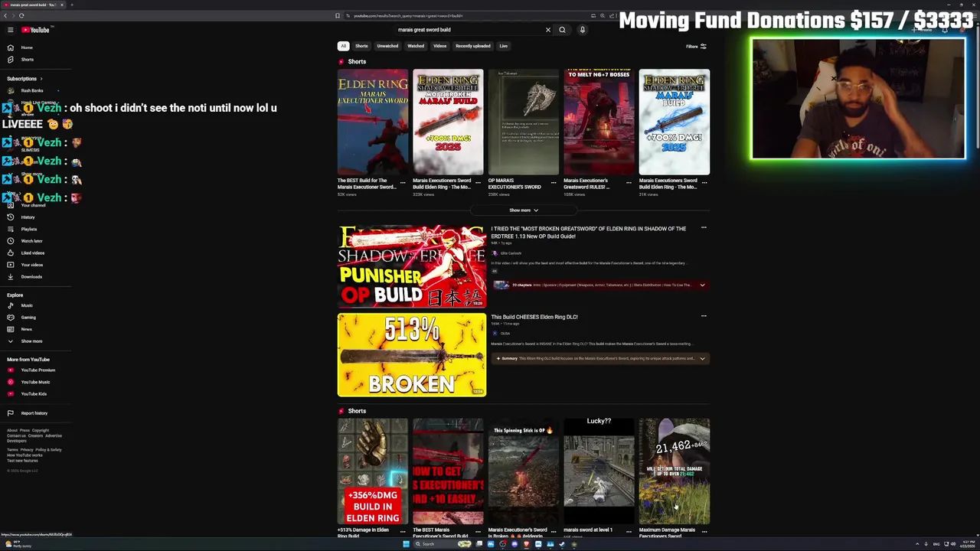Open Playlists in the sidebar
980x551 pixels.
28,229
